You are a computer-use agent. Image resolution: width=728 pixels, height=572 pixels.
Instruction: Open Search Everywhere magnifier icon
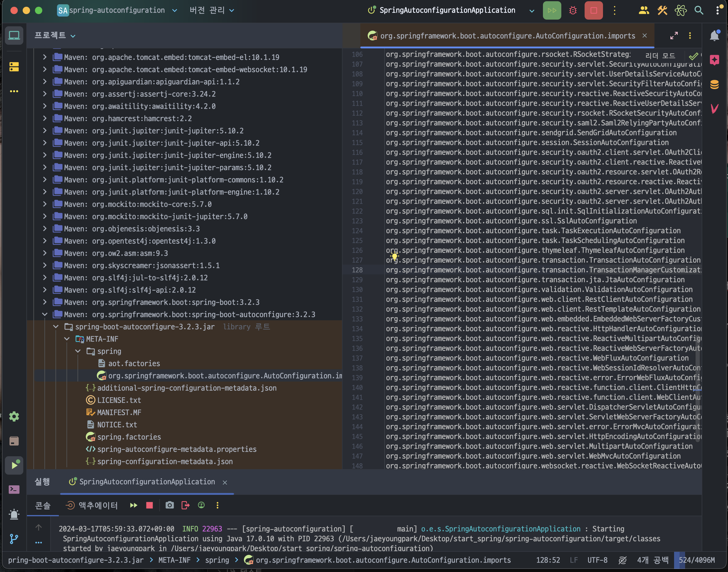click(699, 10)
